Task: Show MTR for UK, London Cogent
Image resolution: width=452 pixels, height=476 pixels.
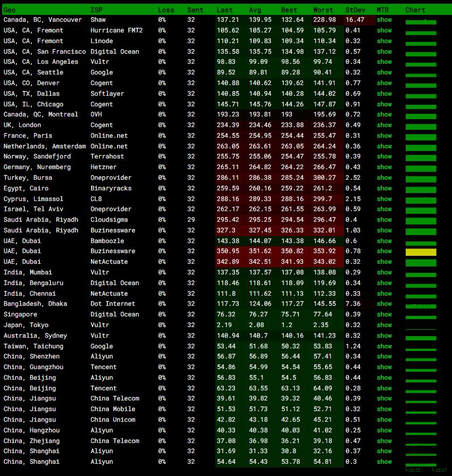Action: tap(384, 125)
